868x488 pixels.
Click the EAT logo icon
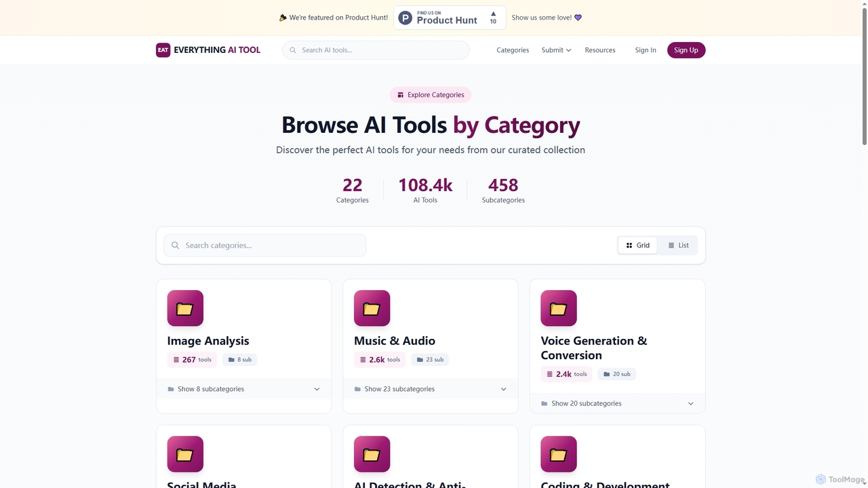tap(163, 50)
